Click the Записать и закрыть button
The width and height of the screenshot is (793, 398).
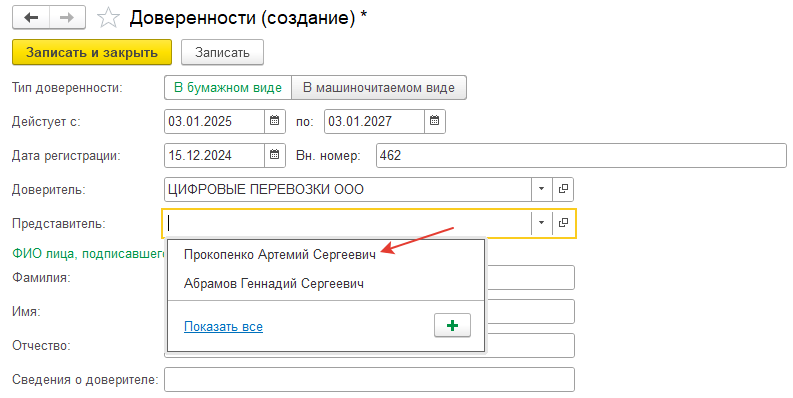pos(92,53)
